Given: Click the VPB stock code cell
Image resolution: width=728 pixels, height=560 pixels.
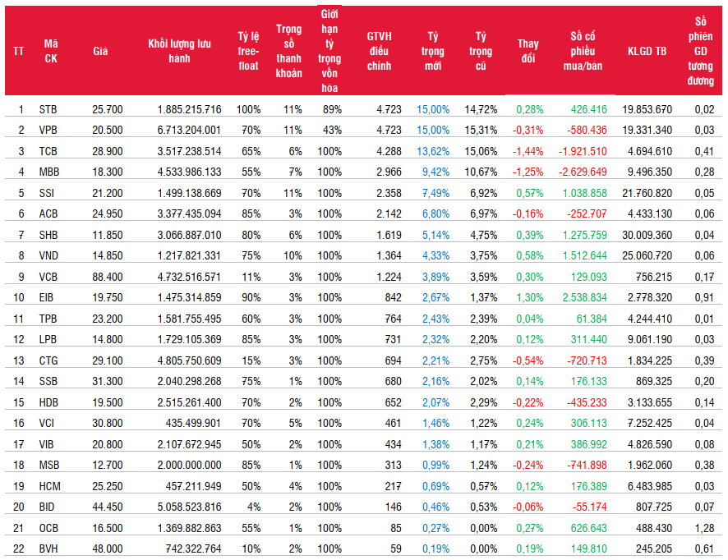Looking at the screenshot, I should [48, 130].
